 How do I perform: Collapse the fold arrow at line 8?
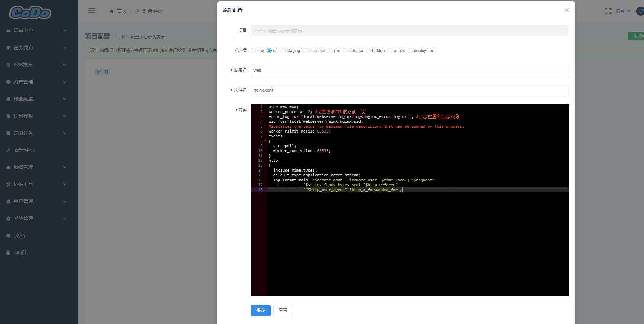265,141
